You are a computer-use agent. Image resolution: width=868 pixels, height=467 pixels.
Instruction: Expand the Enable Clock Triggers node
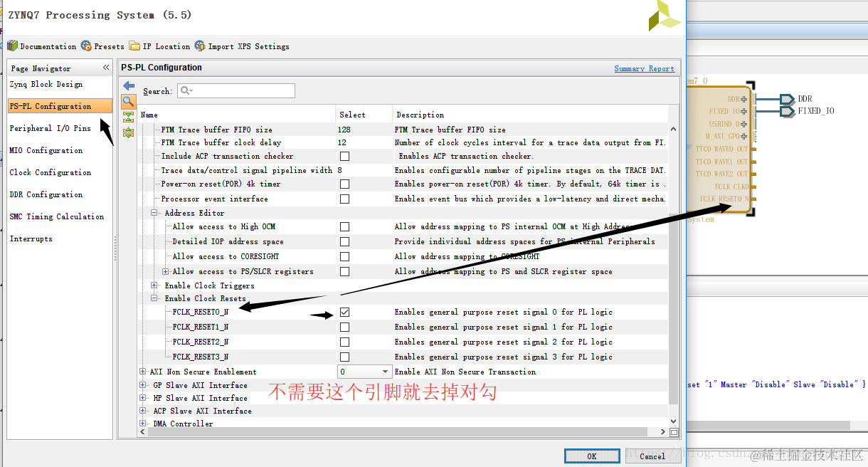tap(154, 285)
